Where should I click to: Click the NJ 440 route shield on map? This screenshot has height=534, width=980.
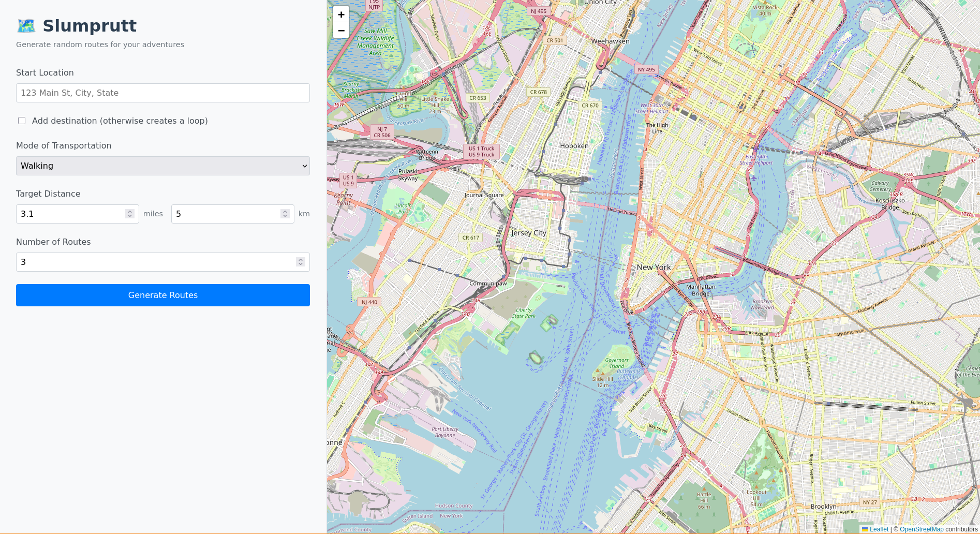click(369, 302)
